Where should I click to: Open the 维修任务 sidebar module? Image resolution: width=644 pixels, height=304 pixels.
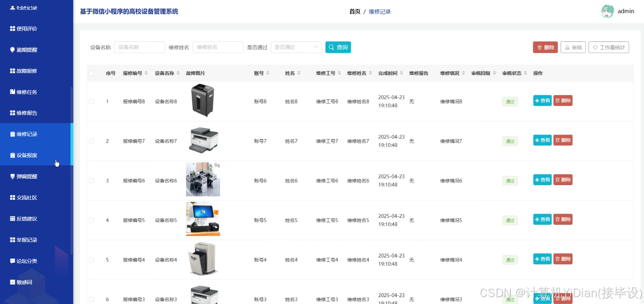coord(26,92)
